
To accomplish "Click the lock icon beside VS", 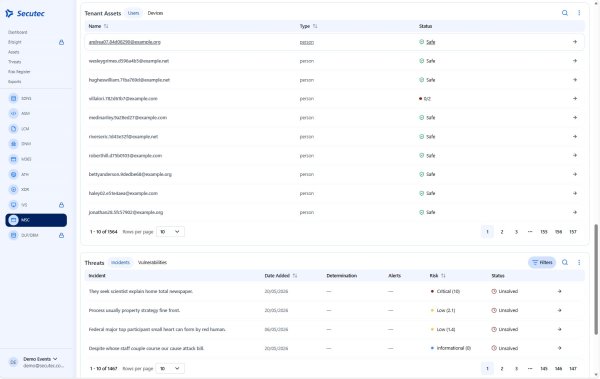I will coord(61,205).
